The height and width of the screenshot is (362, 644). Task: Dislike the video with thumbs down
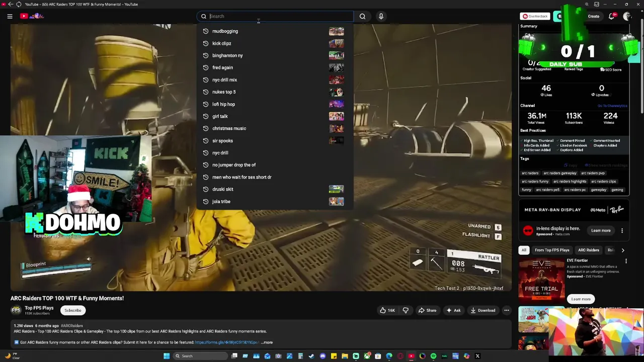click(406, 310)
